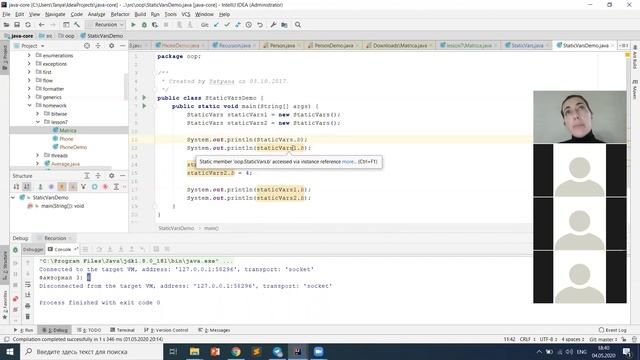Click the run gutter icon beside main method
This screenshot has height=360, width=640.
click(144, 106)
